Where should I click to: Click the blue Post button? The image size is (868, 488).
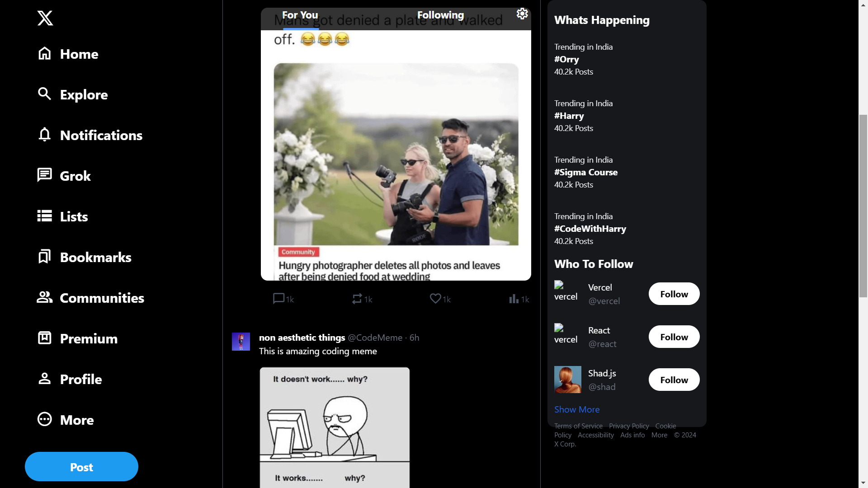(81, 467)
